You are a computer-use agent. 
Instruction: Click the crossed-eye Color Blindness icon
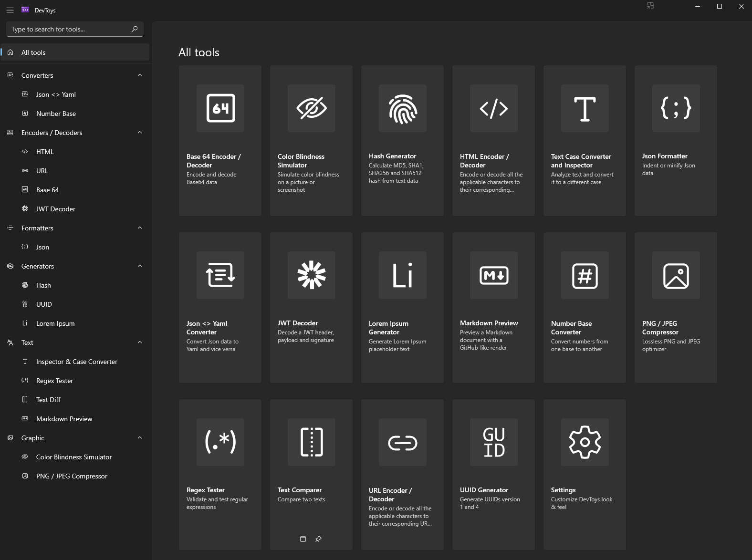pos(312,108)
